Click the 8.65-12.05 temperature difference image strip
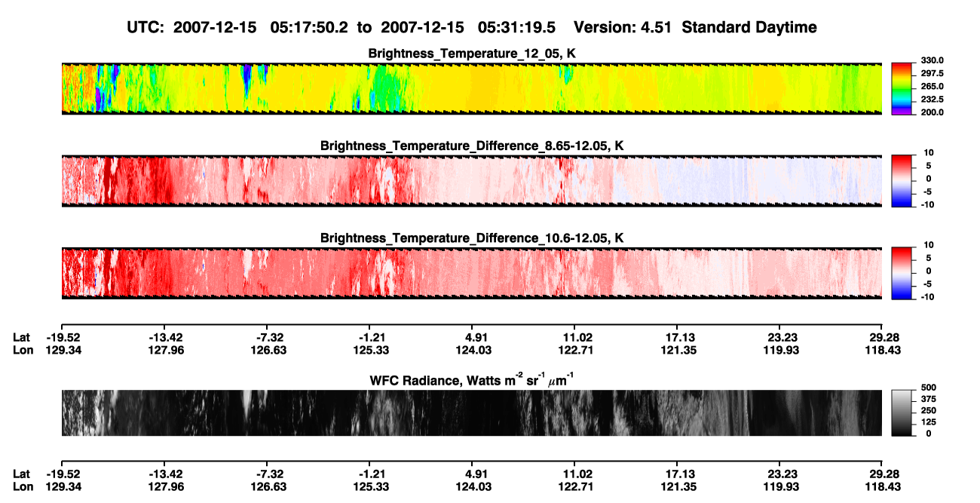Screen dimensions: 980x503 [x=472, y=181]
